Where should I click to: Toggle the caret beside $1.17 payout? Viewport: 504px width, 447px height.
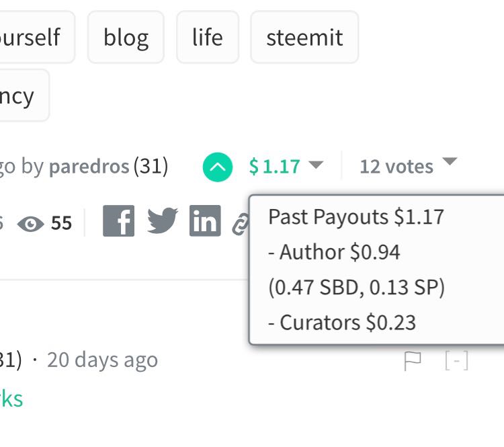tap(316, 165)
